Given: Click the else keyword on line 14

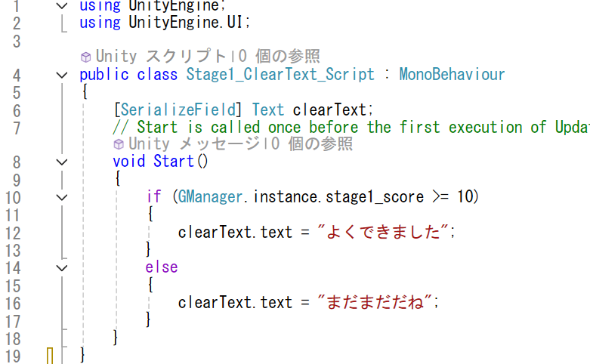Looking at the screenshot, I should [x=162, y=267].
